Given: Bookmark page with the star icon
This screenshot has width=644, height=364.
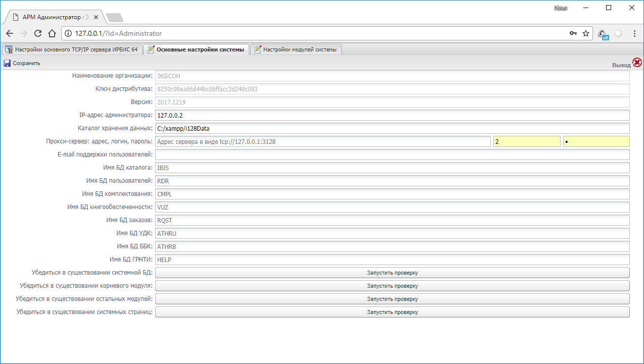Looking at the screenshot, I should pyautogui.click(x=586, y=33).
